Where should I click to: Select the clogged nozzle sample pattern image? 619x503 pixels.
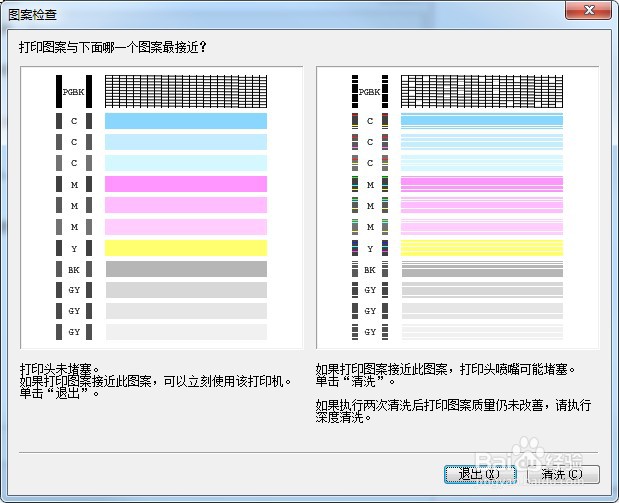(458, 208)
